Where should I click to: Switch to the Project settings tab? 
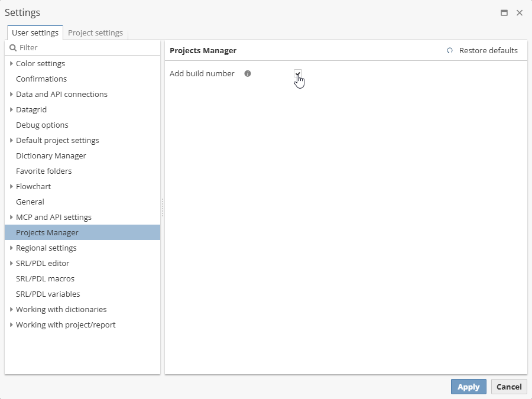(x=95, y=33)
